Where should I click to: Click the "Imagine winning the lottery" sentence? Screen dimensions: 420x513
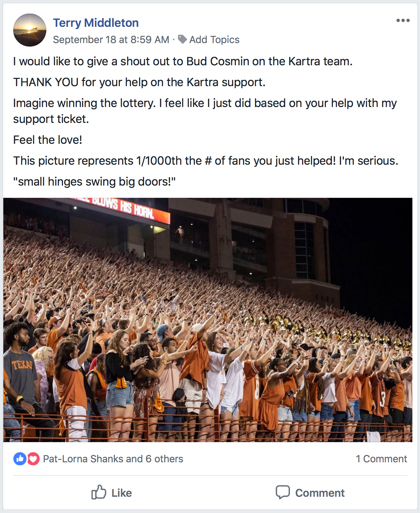click(205, 103)
